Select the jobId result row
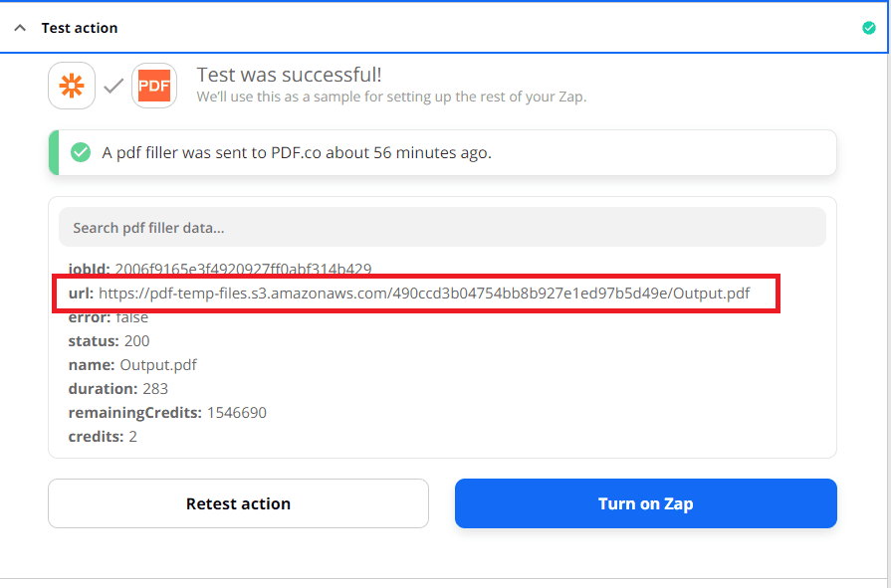891x588 pixels. tap(219, 269)
